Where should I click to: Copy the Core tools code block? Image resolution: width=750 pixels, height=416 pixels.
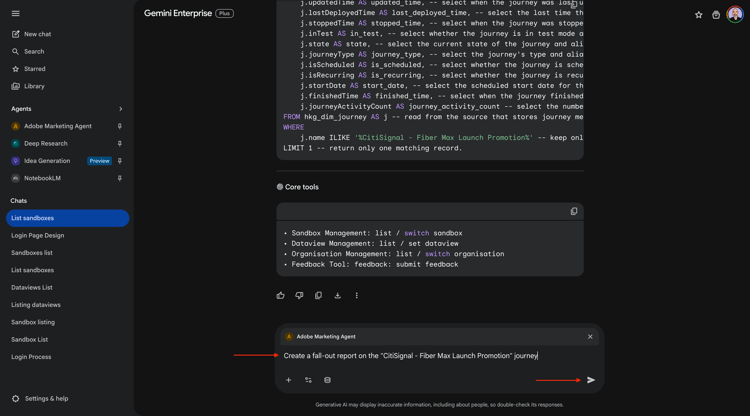click(x=574, y=211)
